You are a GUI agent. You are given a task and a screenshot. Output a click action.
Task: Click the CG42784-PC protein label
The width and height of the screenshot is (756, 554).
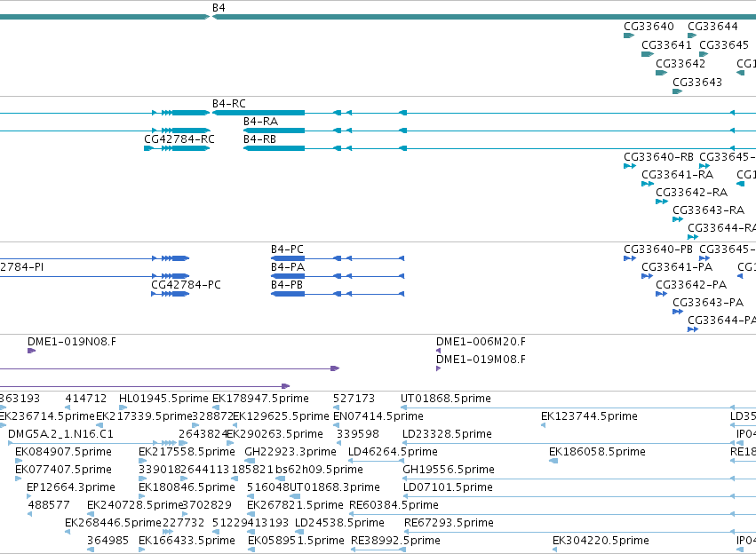click(186, 285)
